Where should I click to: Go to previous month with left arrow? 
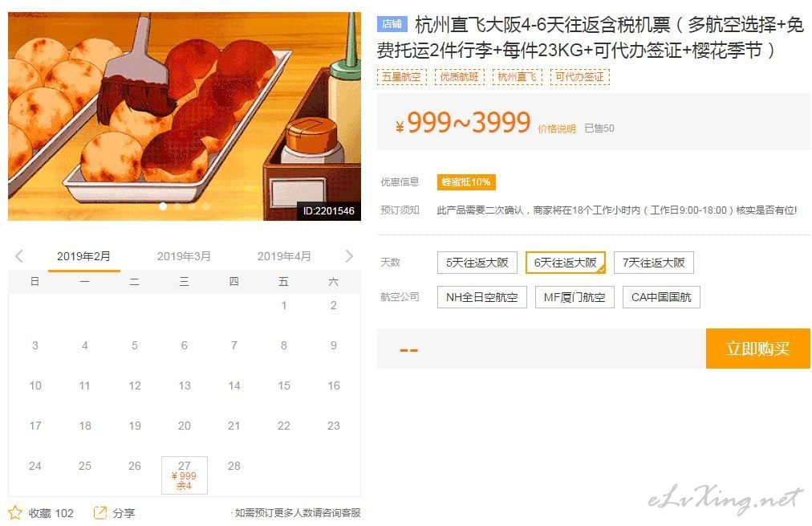pos(19,256)
